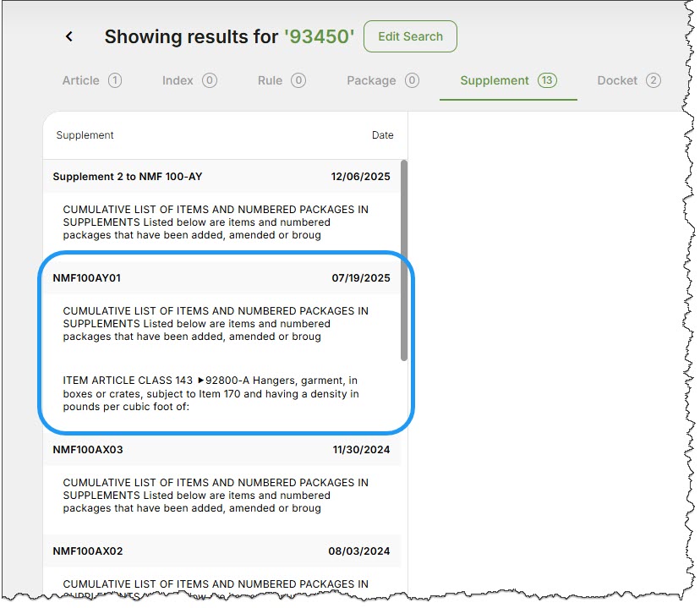The height and width of the screenshot is (608, 700).
Task: Switch to the Article tab
Action: coord(81,80)
